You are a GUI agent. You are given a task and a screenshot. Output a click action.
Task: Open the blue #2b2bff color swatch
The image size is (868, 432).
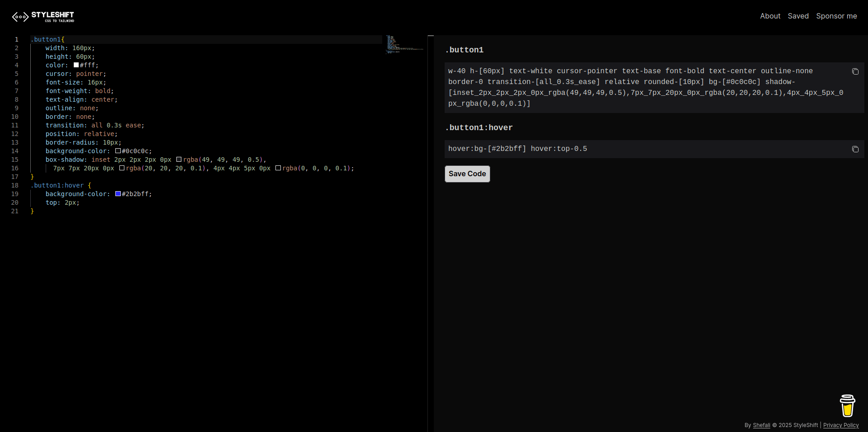pyautogui.click(x=118, y=194)
